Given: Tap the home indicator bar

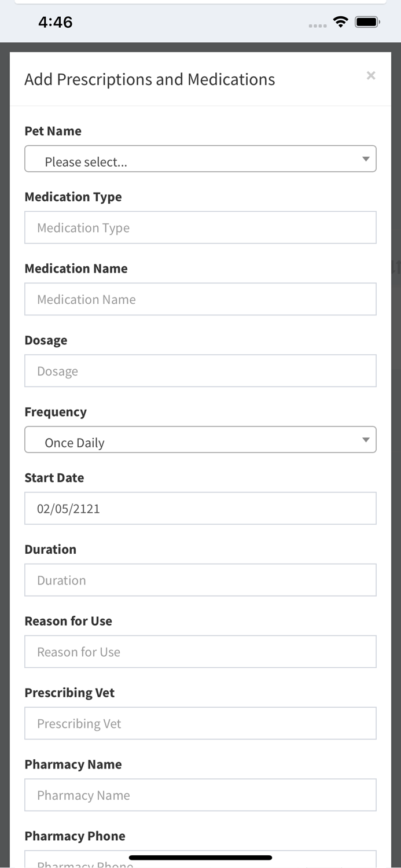Looking at the screenshot, I should (x=200, y=858).
